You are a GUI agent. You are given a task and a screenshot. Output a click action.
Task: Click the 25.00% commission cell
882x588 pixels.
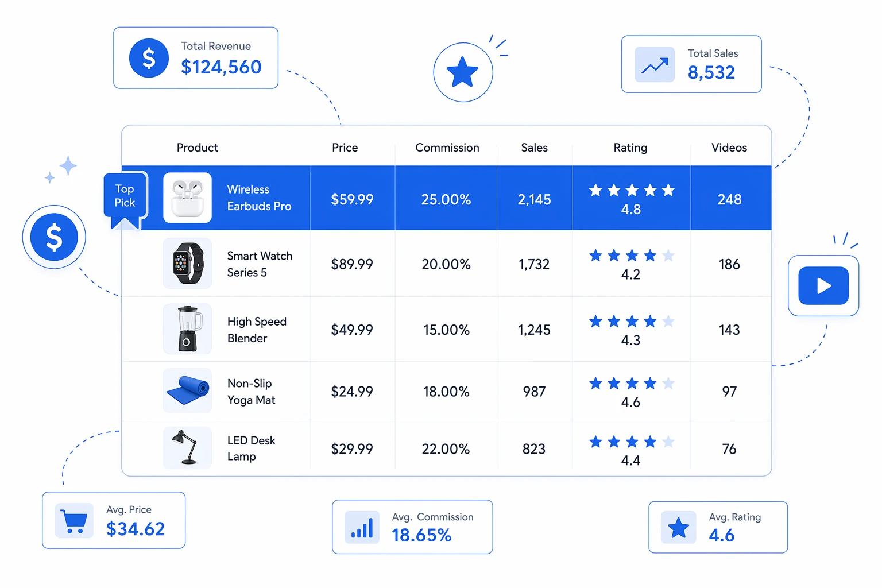(446, 199)
